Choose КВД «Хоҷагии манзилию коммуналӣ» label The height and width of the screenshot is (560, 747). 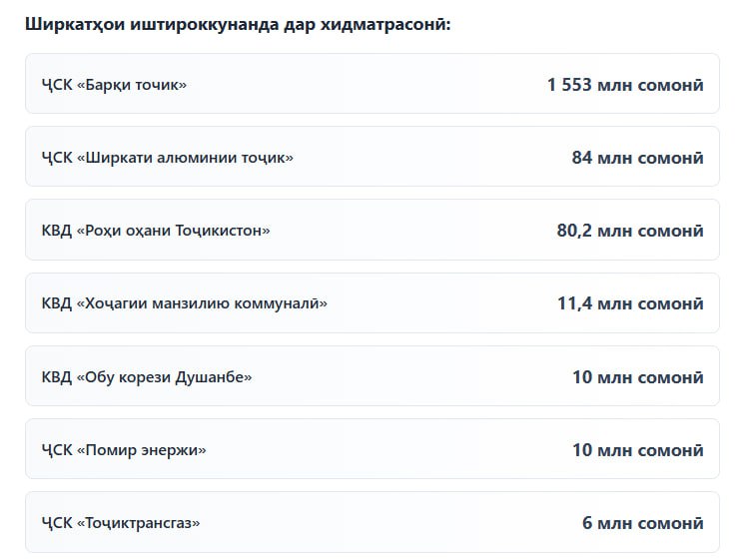(x=185, y=303)
